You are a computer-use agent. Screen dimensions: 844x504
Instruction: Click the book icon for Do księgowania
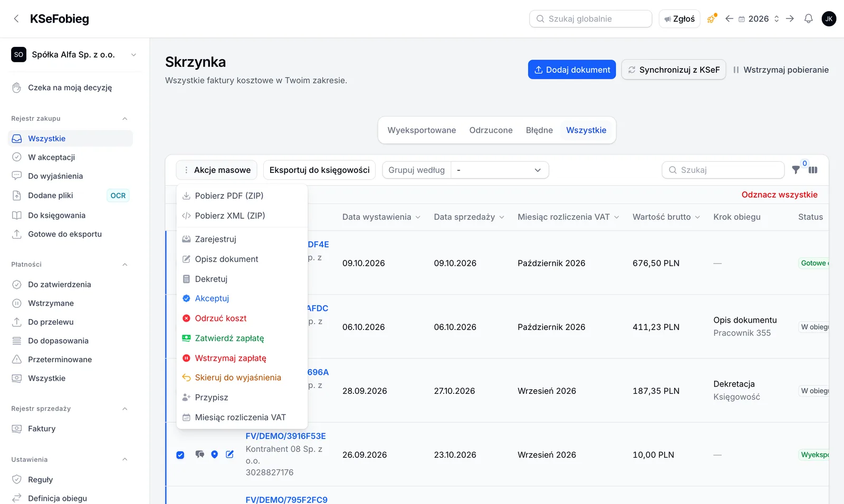click(x=17, y=215)
